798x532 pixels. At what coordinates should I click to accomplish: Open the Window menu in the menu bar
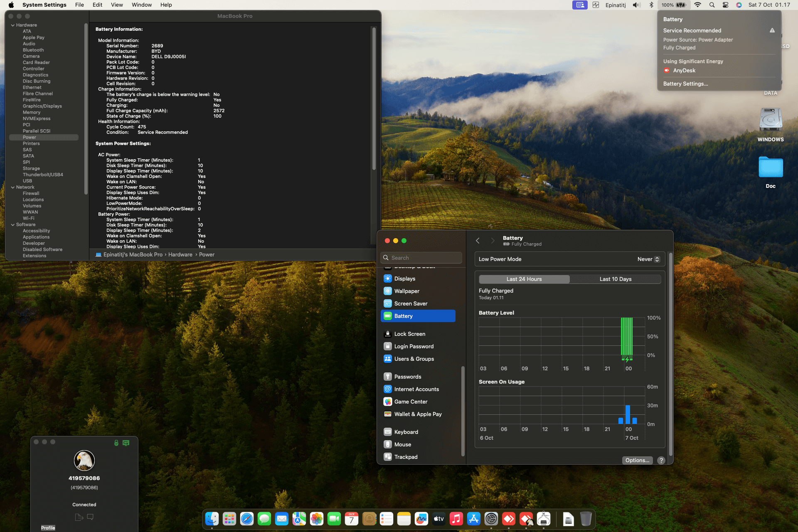pyautogui.click(x=141, y=5)
